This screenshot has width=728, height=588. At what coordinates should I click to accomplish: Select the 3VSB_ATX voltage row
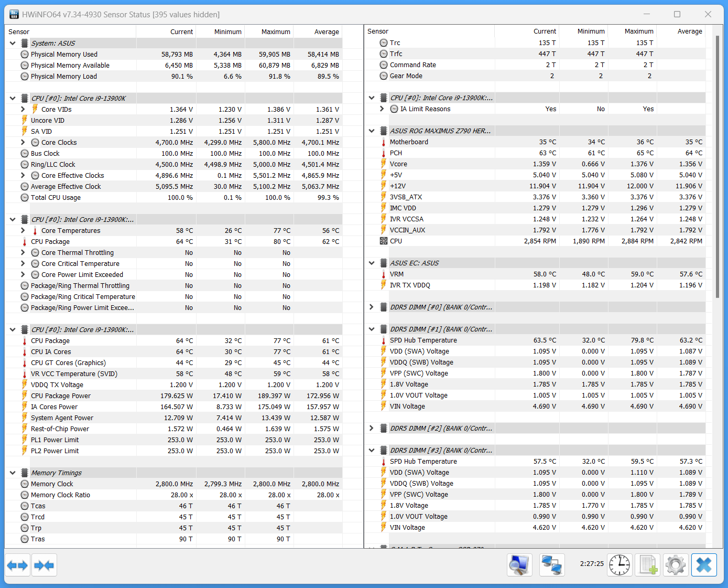click(x=535, y=197)
